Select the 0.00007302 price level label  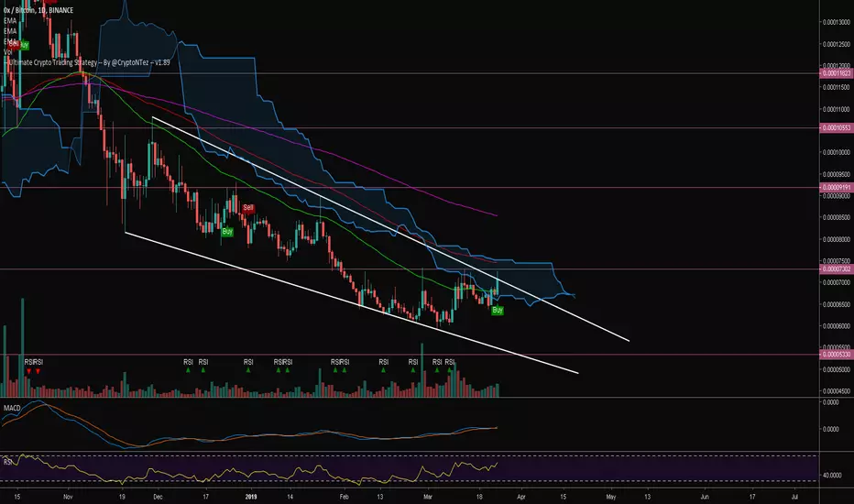(x=836, y=269)
